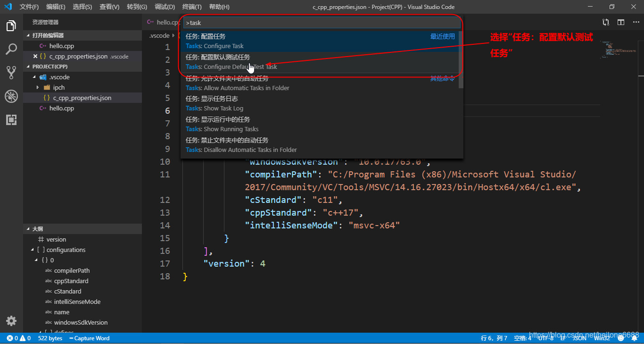644x344 pixels.
Task: Click the .vscode breadcrumb segment
Action: [x=159, y=35]
